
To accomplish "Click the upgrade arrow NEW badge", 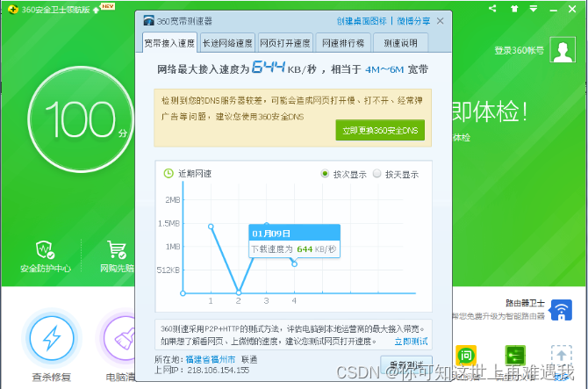I will tap(104, 8).
